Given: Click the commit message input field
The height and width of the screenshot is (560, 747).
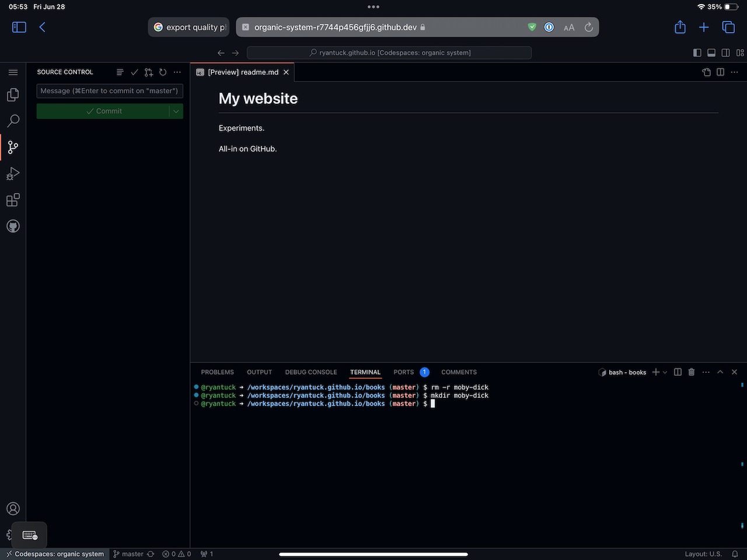Looking at the screenshot, I should click(x=110, y=91).
